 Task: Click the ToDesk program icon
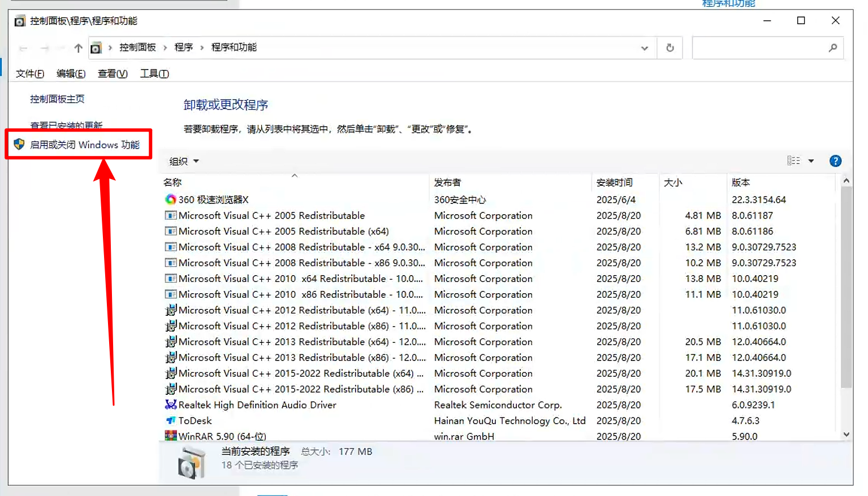pos(170,420)
